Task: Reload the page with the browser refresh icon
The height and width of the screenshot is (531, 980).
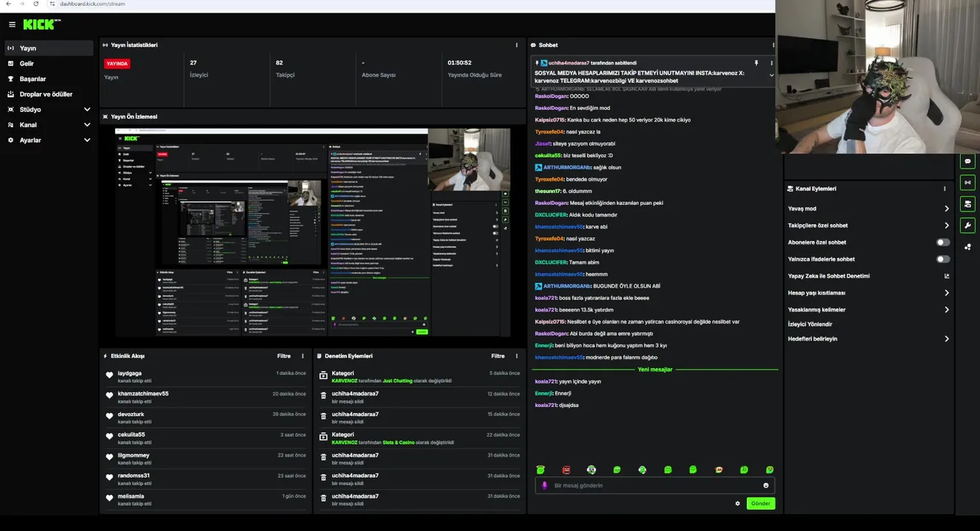Action: click(35, 4)
